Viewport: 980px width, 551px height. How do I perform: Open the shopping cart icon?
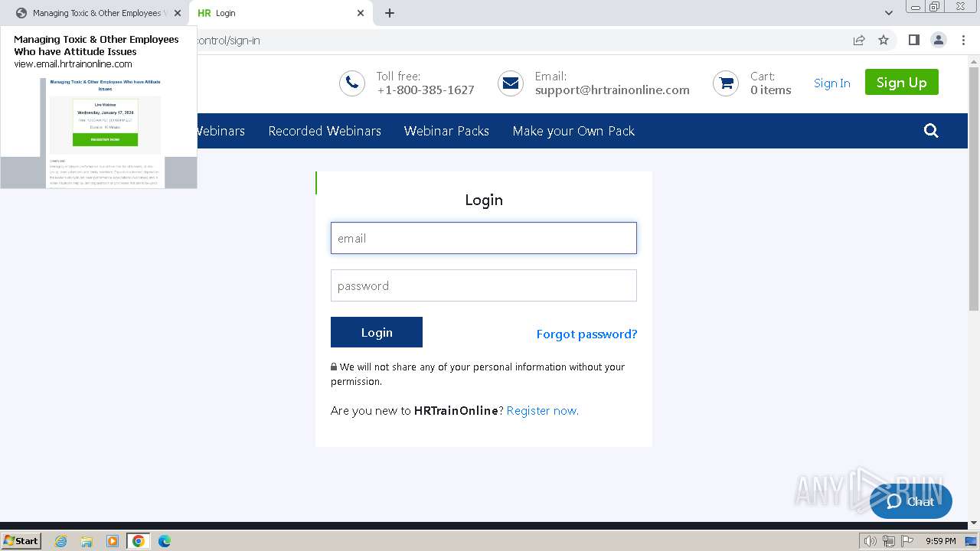pyautogui.click(x=726, y=83)
